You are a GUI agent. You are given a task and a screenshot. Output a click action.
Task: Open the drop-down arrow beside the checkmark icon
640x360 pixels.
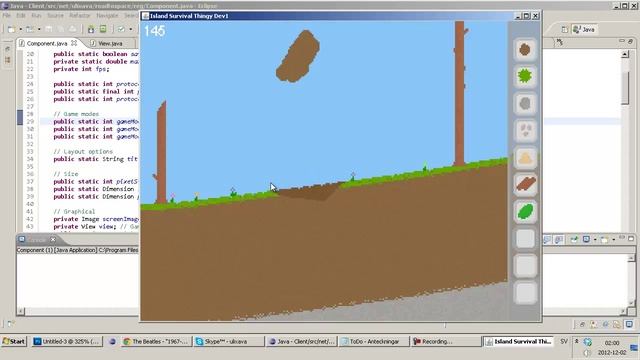[x=131, y=29]
